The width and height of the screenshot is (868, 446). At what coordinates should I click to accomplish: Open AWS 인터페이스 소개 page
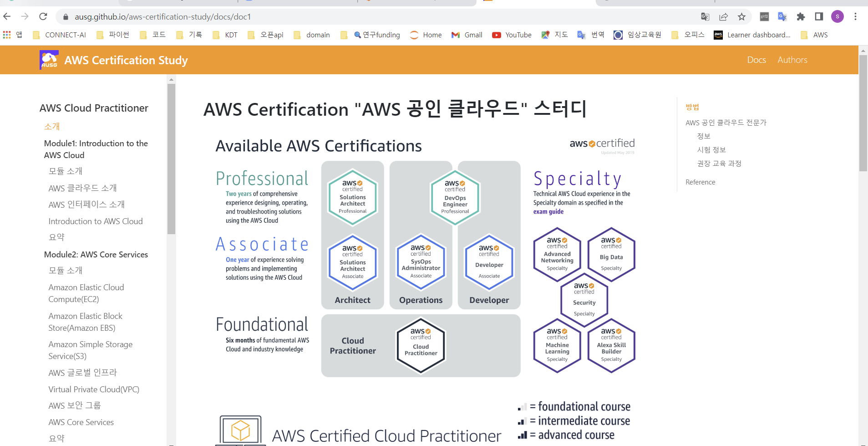pos(86,205)
